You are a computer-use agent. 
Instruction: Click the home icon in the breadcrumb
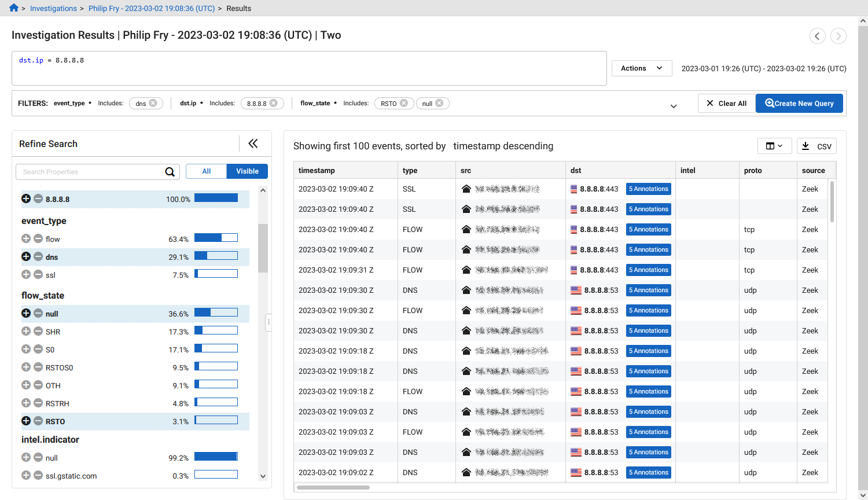(13, 8)
